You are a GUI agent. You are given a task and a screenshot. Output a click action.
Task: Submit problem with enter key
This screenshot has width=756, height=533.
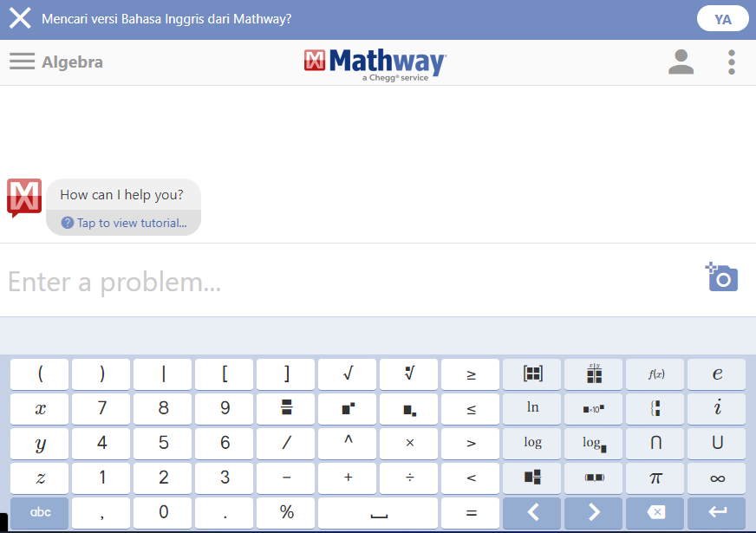717,513
